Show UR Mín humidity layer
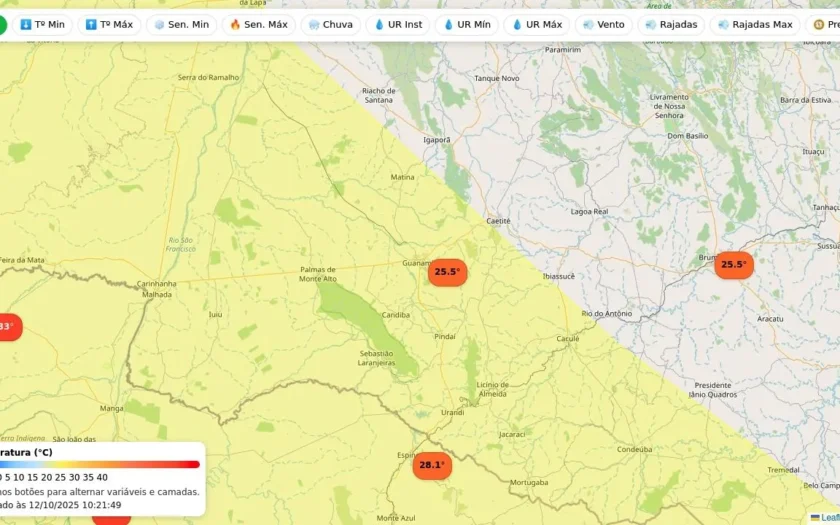This screenshot has height=525, width=840. [x=467, y=25]
